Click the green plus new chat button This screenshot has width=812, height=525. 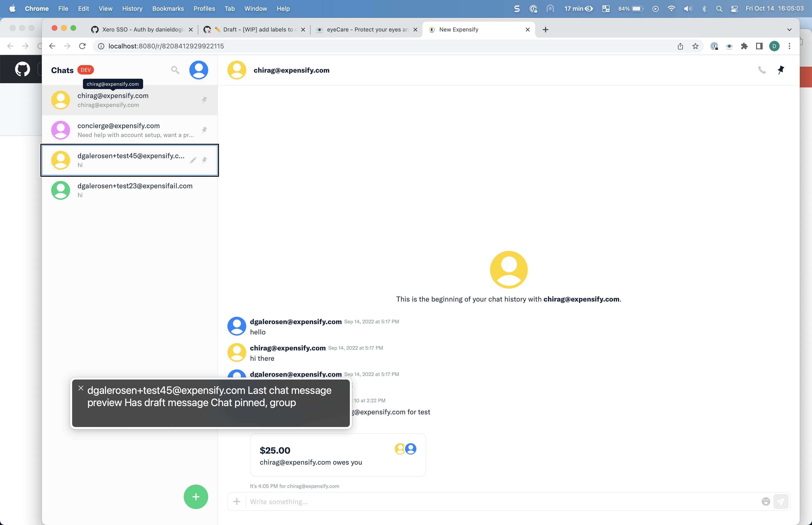pos(195,497)
